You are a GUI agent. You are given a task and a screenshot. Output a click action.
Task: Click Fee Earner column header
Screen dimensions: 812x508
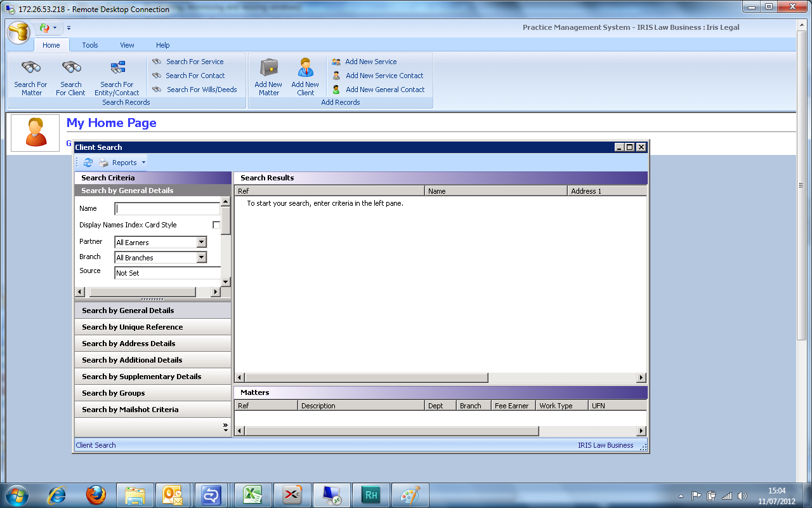(513, 405)
